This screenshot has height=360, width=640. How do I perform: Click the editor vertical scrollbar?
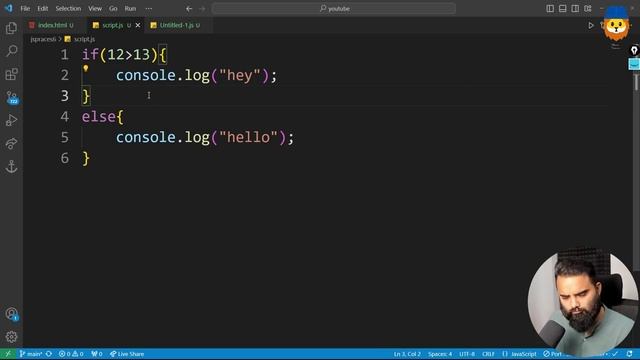(636, 82)
